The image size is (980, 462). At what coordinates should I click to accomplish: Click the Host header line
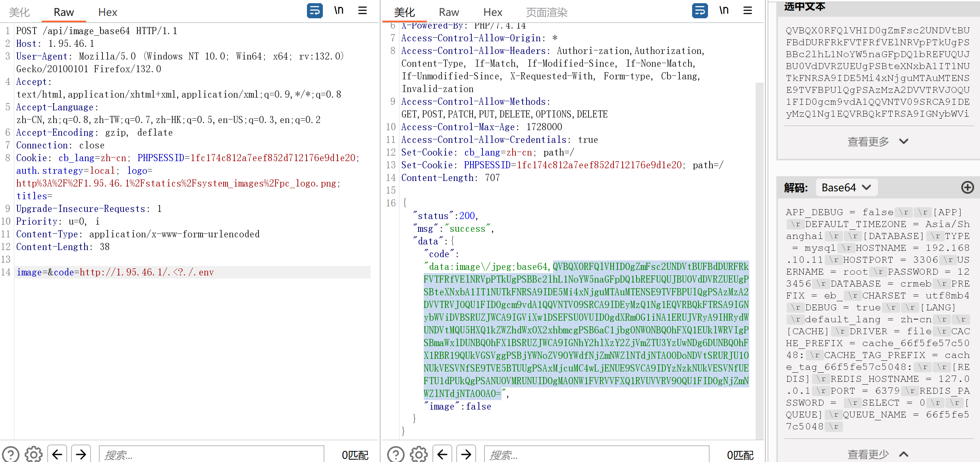pos(55,44)
